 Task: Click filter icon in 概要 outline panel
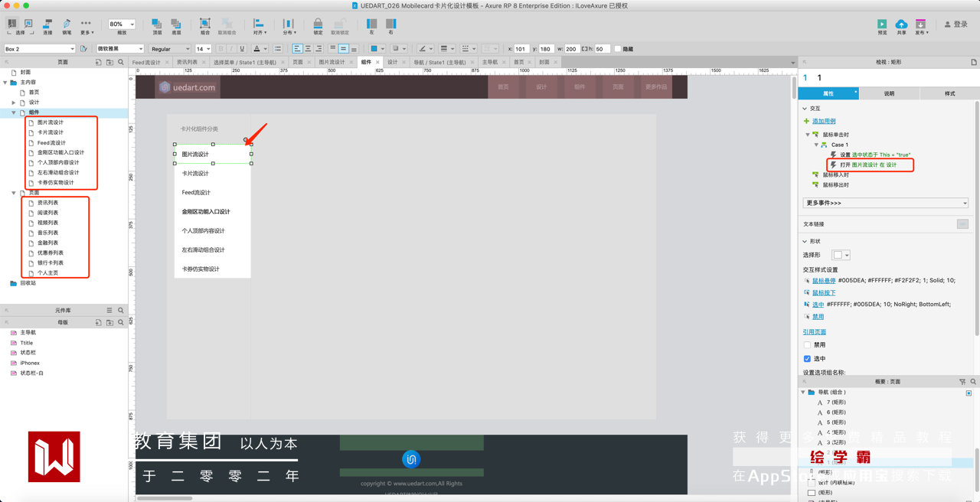(962, 381)
